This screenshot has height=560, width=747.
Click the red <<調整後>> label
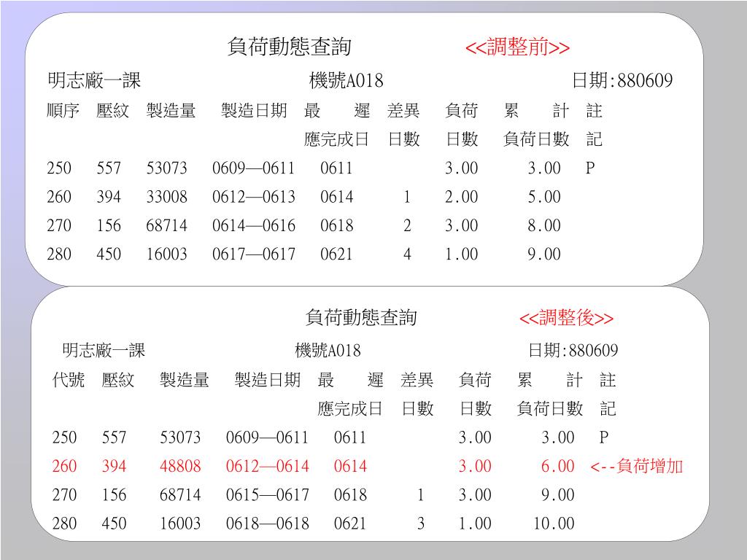pos(566,318)
